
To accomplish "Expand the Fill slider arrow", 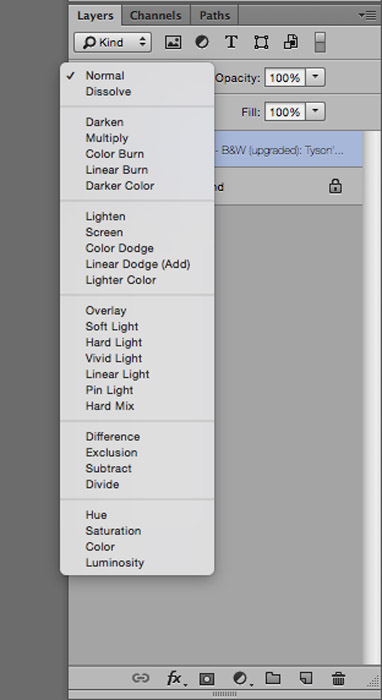I will point(315,112).
